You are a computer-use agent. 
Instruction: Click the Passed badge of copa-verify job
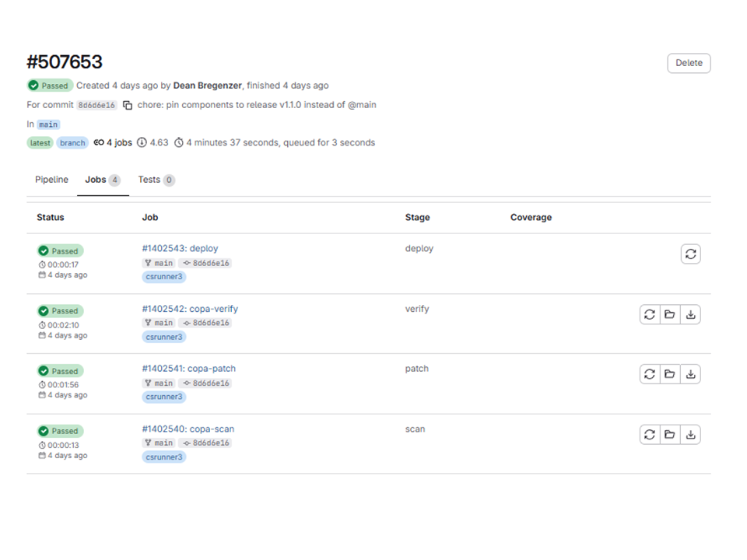pos(61,311)
